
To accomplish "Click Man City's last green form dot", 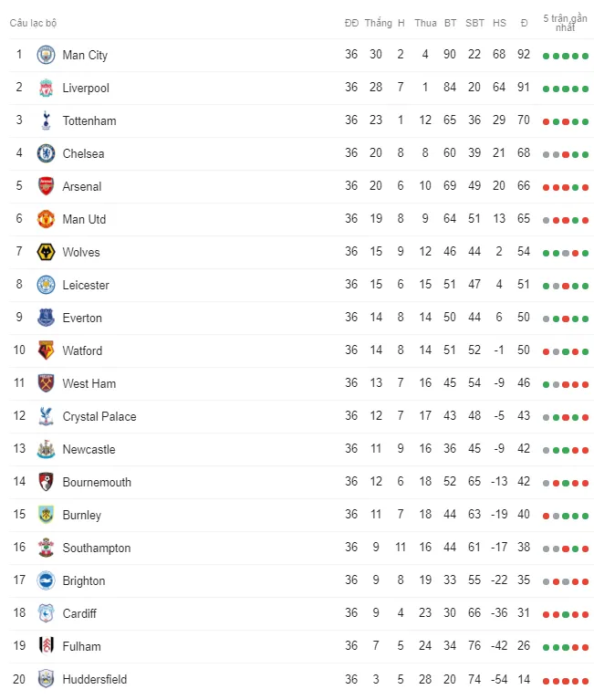I will point(585,57).
